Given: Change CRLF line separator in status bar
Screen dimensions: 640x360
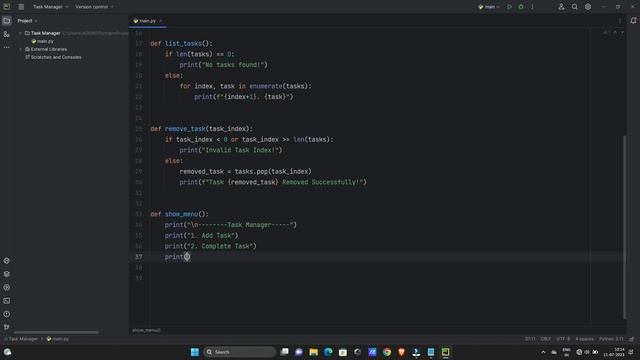Looking at the screenshot, I should pyautogui.click(x=546, y=339).
